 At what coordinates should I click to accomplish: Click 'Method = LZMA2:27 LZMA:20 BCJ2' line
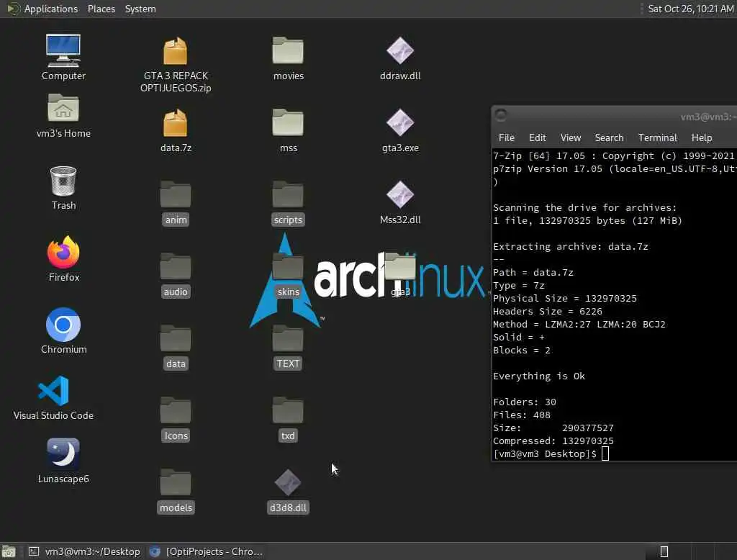[579, 325]
